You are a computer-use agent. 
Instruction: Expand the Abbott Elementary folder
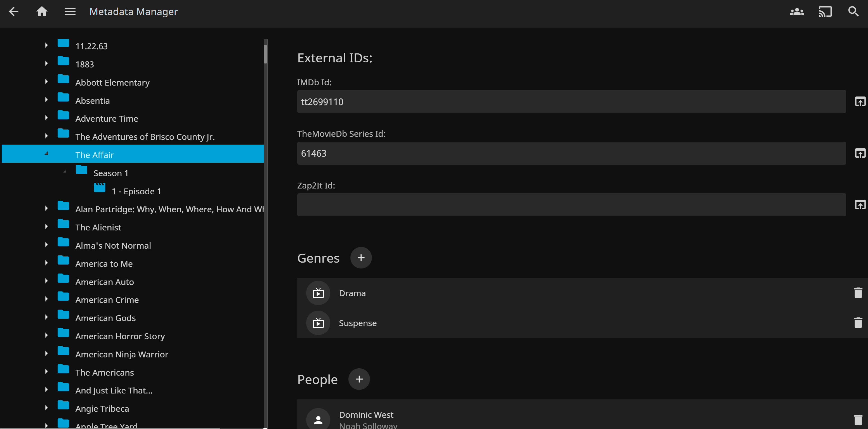46,82
